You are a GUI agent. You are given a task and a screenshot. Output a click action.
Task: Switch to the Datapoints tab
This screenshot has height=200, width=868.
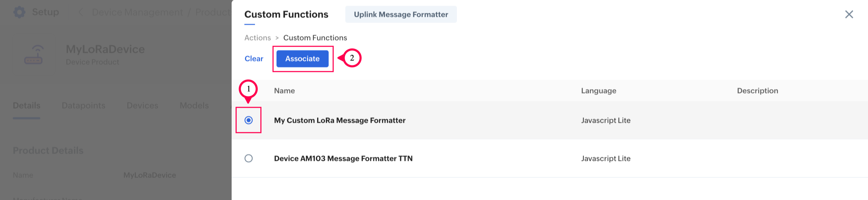84,106
